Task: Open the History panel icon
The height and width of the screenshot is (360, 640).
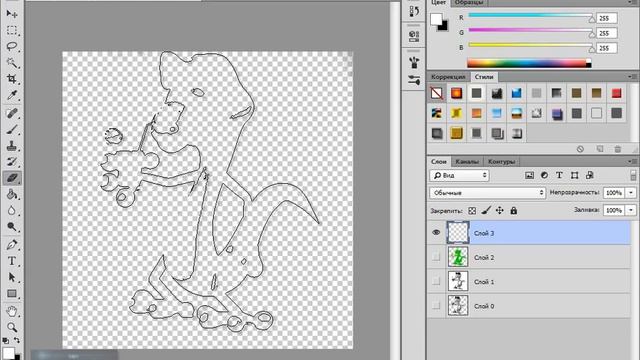Action: click(x=413, y=12)
